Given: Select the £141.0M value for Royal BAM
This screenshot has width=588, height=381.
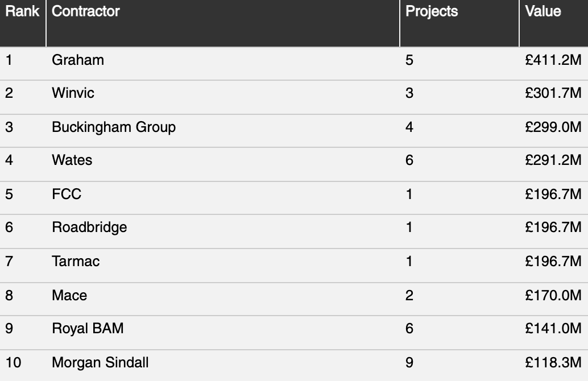Looking at the screenshot, I should (x=553, y=329).
